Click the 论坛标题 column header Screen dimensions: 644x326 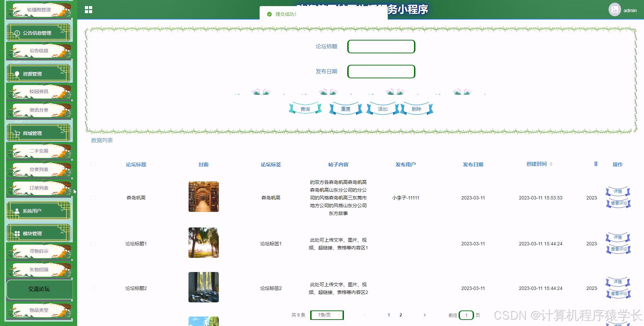136,164
